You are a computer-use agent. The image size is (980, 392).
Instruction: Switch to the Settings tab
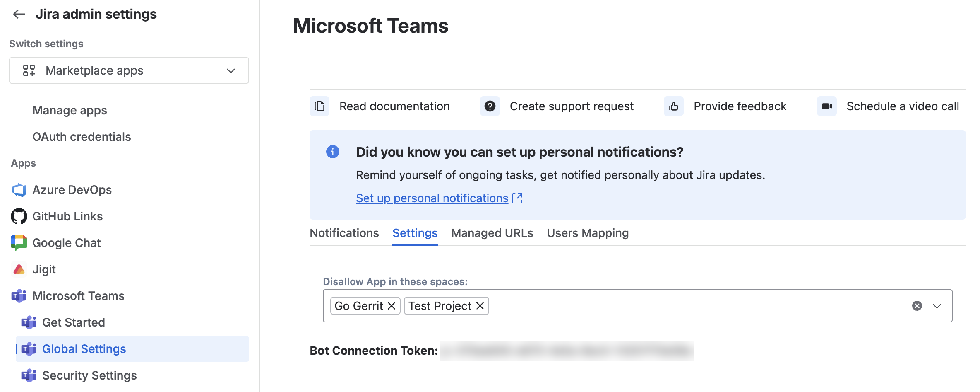(415, 233)
